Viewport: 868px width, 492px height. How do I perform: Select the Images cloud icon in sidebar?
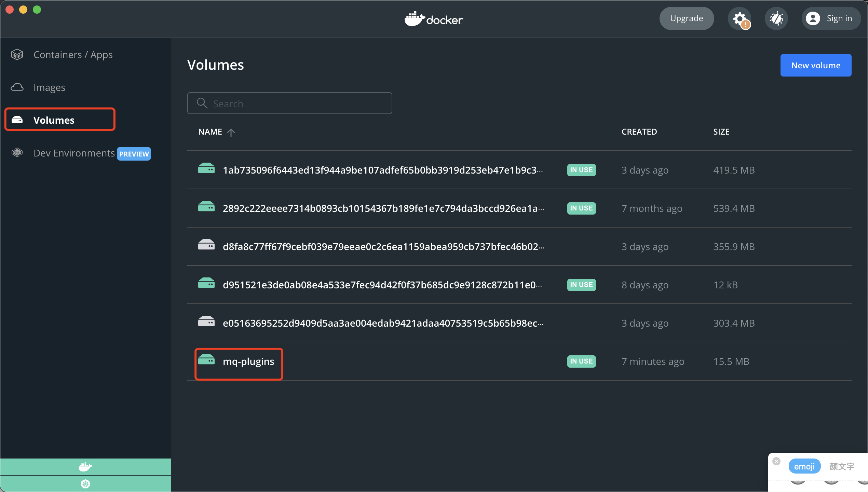point(17,87)
